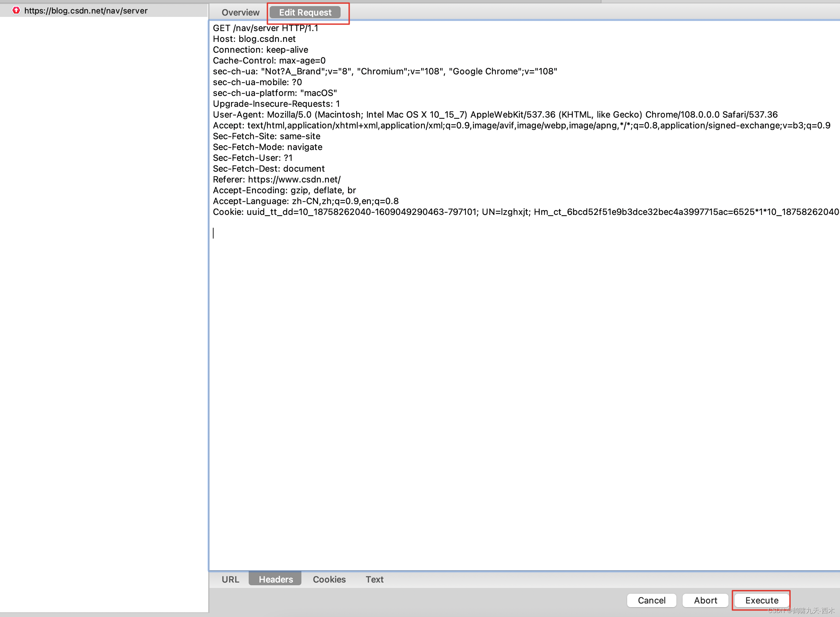Open the Cookies bottom tab
The image size is (840, 617).
click(329, 579)
